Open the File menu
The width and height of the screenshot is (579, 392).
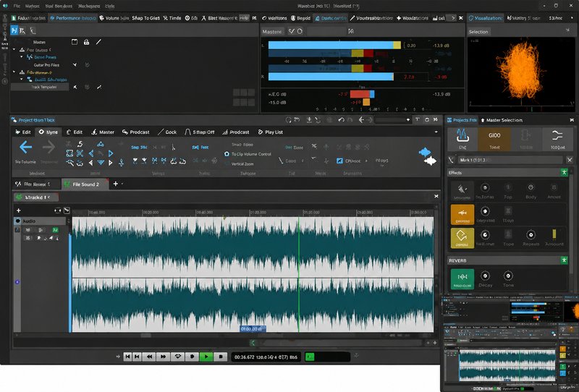(17, 7)
